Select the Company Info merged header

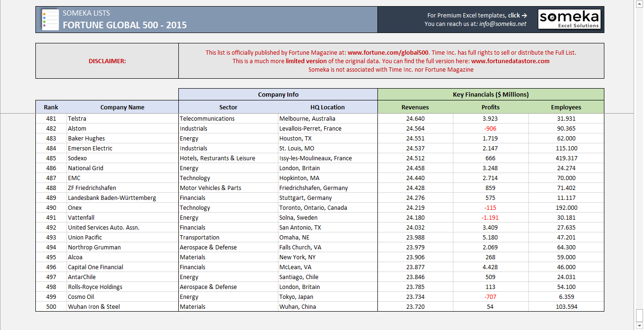coord(278,94)
